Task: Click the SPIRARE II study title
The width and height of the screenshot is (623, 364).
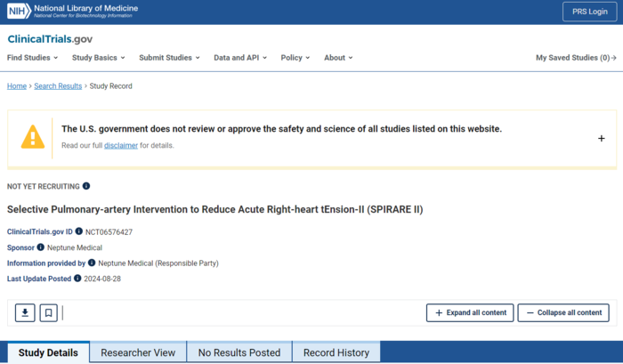Action: coord(215,209)
